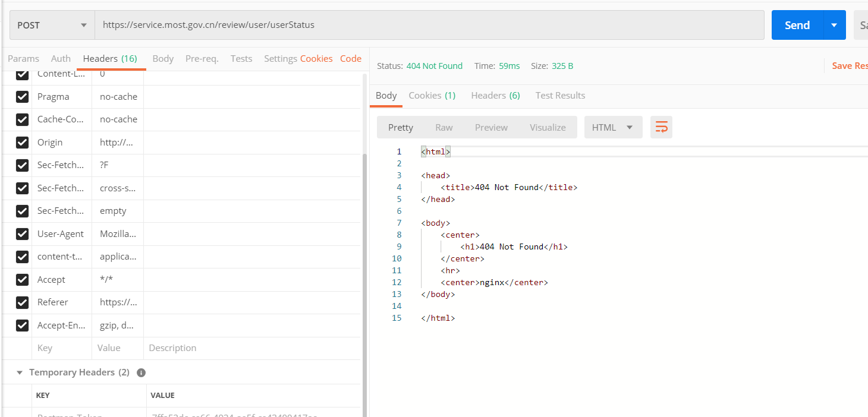Screen dimensions: 868x417
Task: Uncheck the Origin header checkbox
Action: click(x=22, y=143)
